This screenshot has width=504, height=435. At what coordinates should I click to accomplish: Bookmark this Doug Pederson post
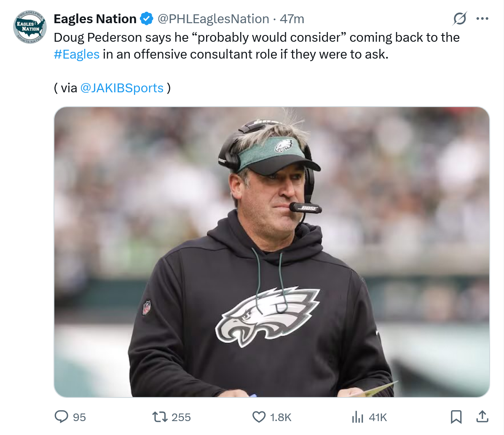456,417
